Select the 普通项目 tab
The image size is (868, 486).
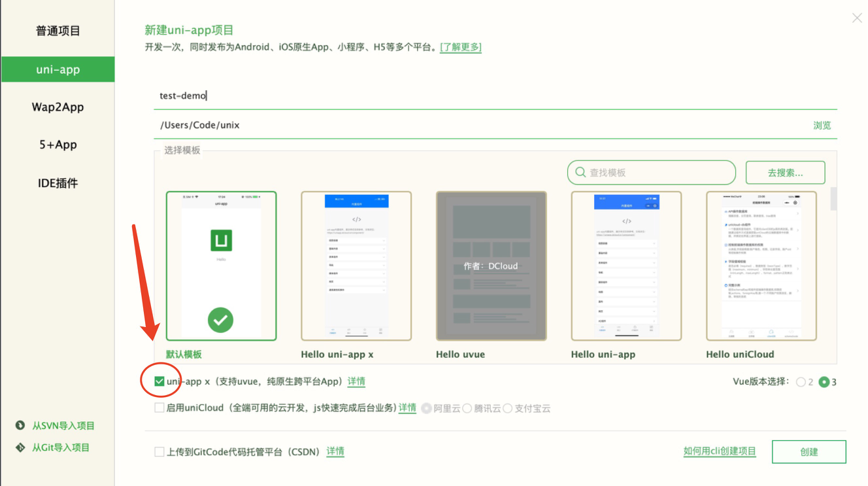click(x=58, y=31)
